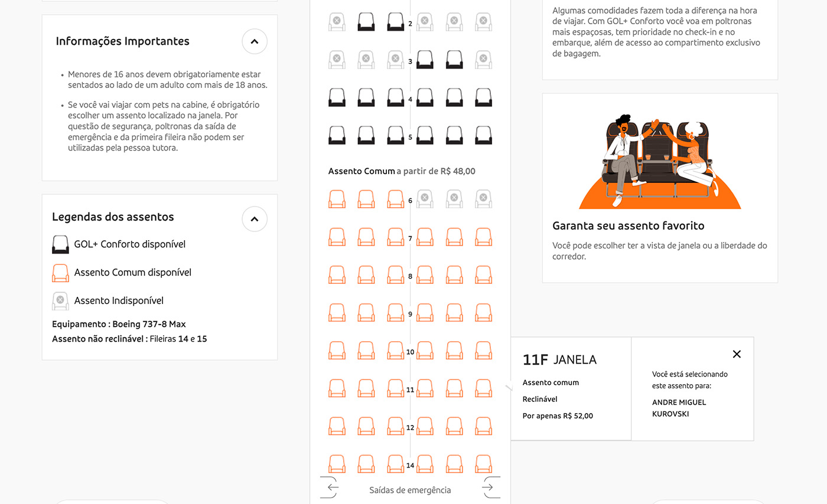Choose window seat 4A in row 4
Image resolution: width=827 pixels, height=504 pixels.
coord(337,97)
